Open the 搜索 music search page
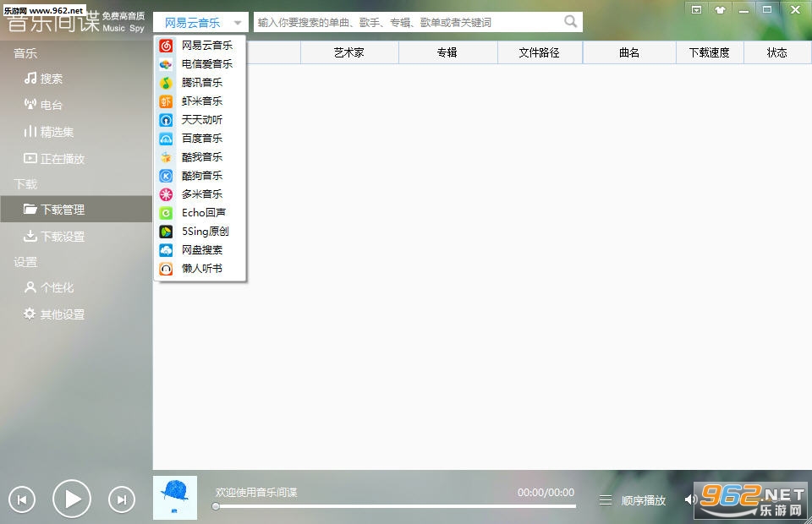The image size is (812, 524). click(x=43, y=79)
